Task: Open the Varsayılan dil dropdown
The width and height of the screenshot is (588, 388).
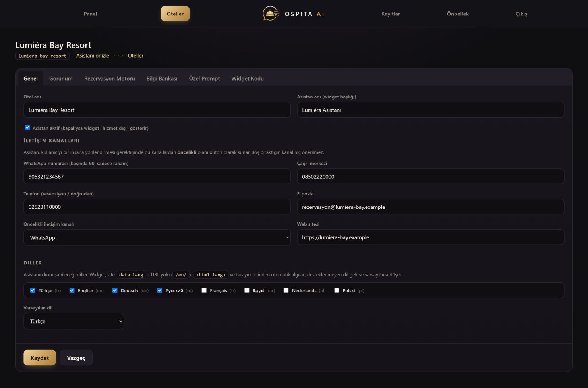Action: (74, 321)
